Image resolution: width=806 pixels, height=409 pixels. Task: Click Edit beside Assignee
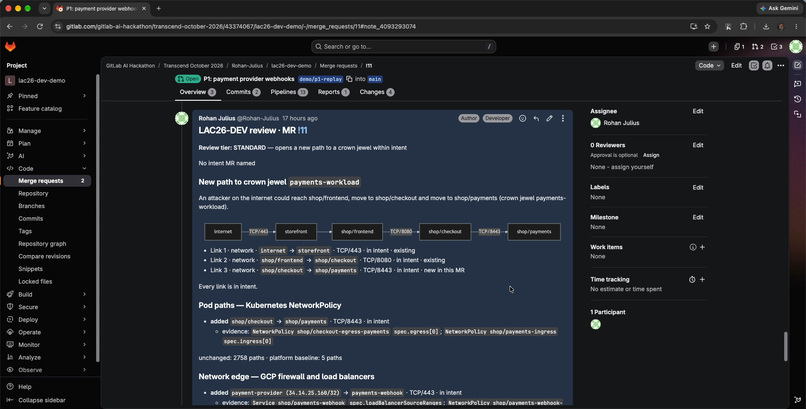pos(698,111)
